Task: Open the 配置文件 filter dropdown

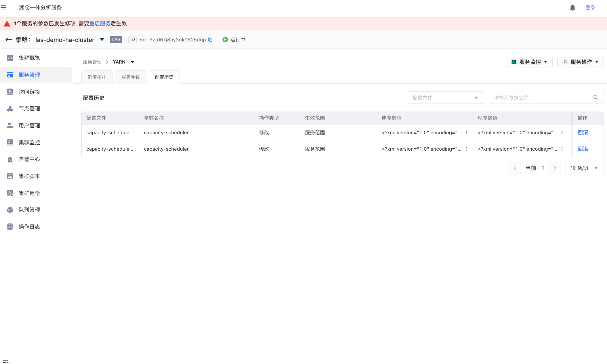Action: pos(445,98)
